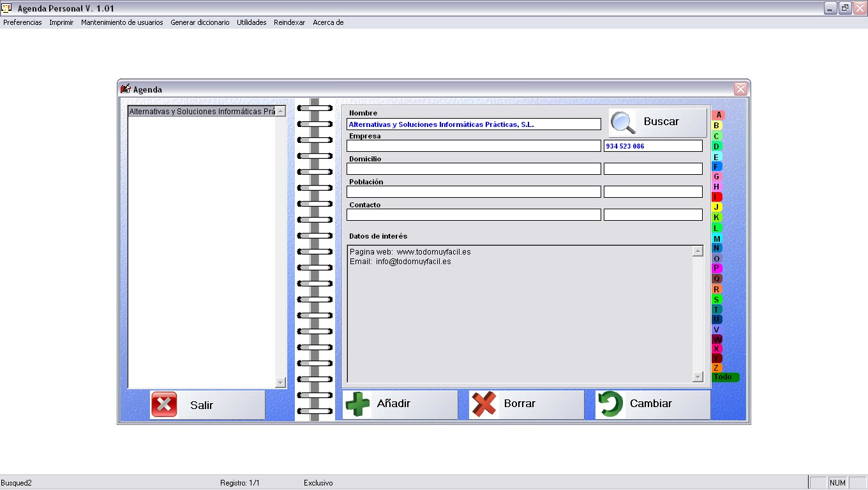Select letter F index tab
The height and width of the screenshot is (490, 868).
click(717, 167)
